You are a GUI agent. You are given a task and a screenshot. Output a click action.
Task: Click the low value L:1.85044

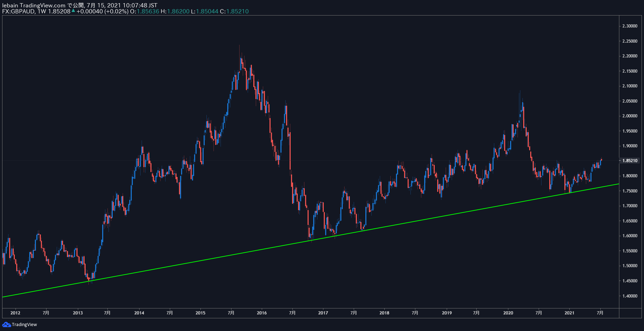(x=205, y=11)
